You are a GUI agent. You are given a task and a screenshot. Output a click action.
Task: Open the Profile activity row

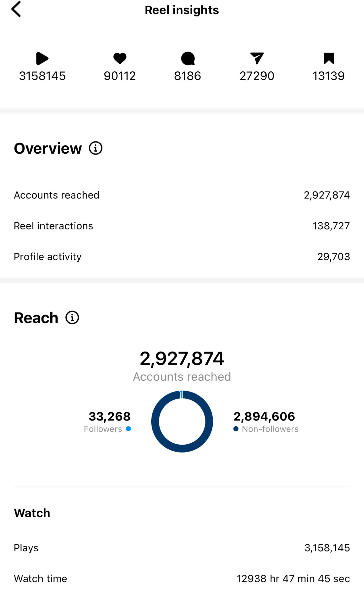tap(182, 257)
